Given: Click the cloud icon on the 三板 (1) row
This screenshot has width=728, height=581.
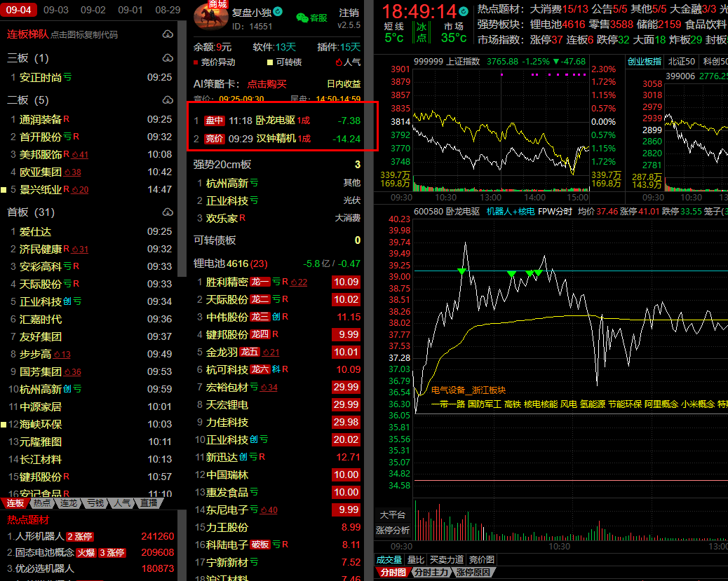Looking at the screenshot, I should coord(168,58).
